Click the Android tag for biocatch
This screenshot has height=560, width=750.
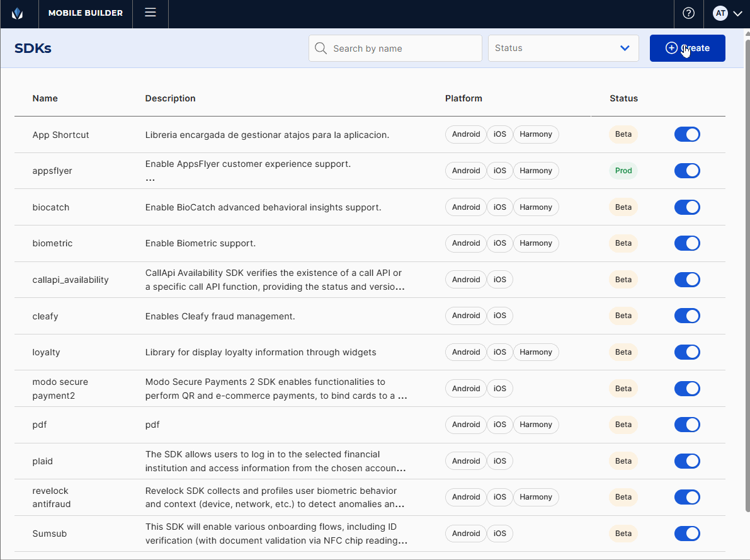466,207
